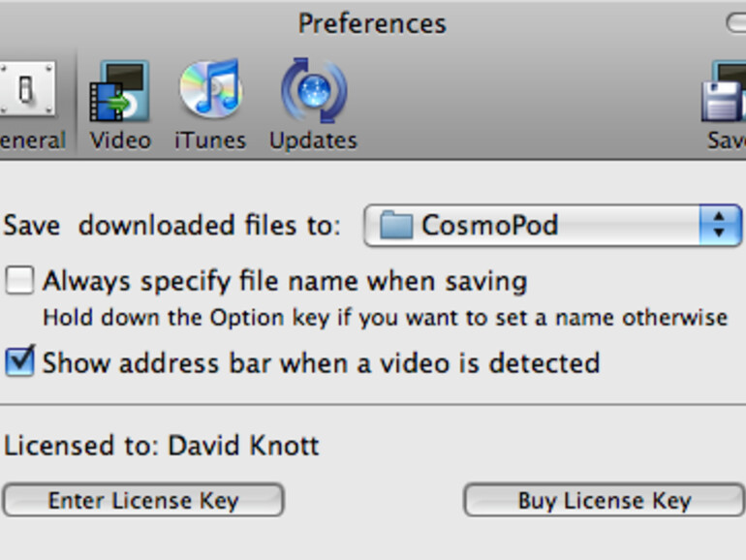Click the General light-switch icon
The image size is (746, 560).
[26, 91]
